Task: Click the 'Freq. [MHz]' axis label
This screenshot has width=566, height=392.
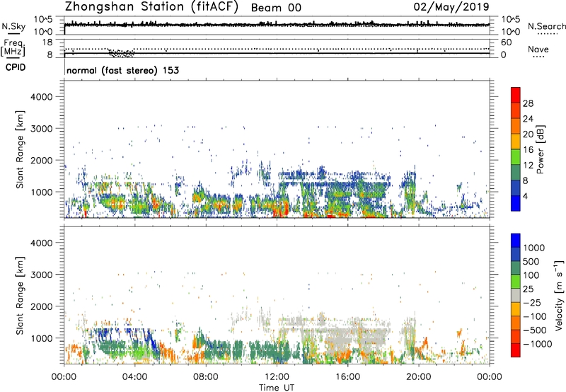Action: tap(13, 48)
